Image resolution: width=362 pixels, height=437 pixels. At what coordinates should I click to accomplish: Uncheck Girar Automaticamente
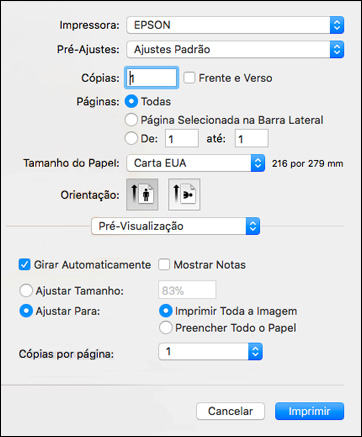point(25,265)
